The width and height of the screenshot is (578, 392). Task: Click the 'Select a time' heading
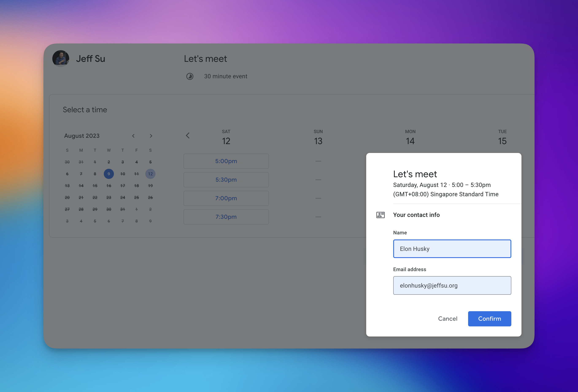pyautogui.click(x=85, y=110)
